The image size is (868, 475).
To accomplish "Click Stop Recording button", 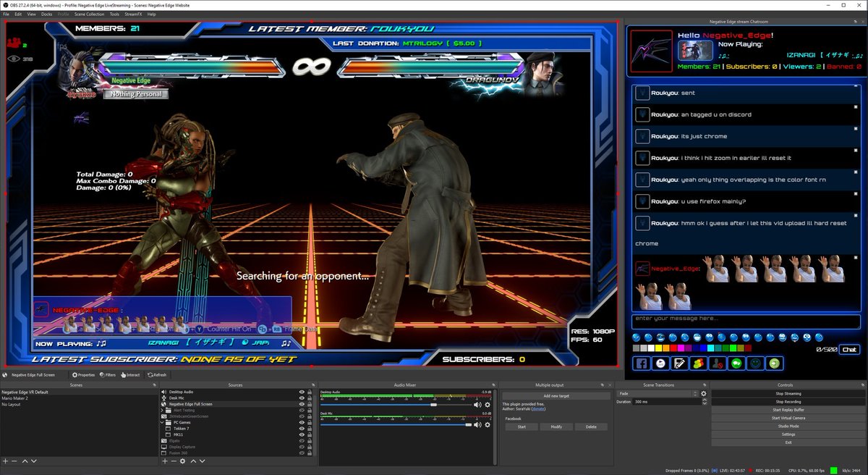I will click(788, 401).
